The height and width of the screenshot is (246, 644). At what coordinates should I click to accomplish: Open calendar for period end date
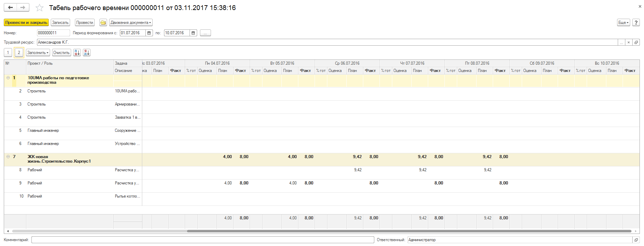[193, 33]
